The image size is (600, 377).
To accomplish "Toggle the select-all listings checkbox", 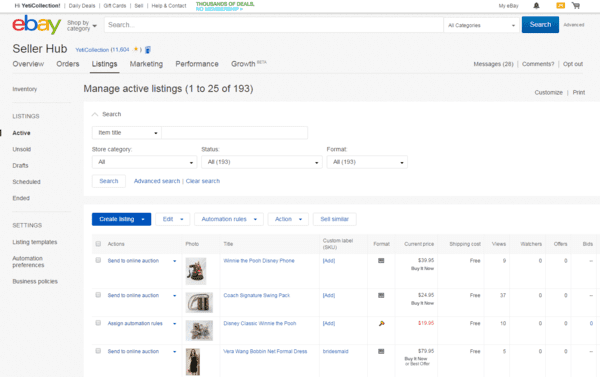I will (x=98, y=244).
